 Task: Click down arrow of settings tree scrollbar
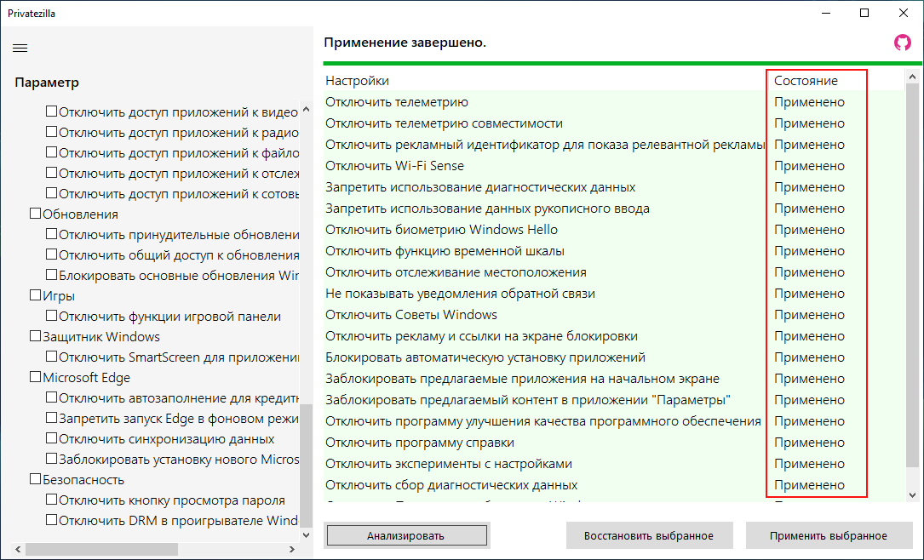click(x=306, y=535)
